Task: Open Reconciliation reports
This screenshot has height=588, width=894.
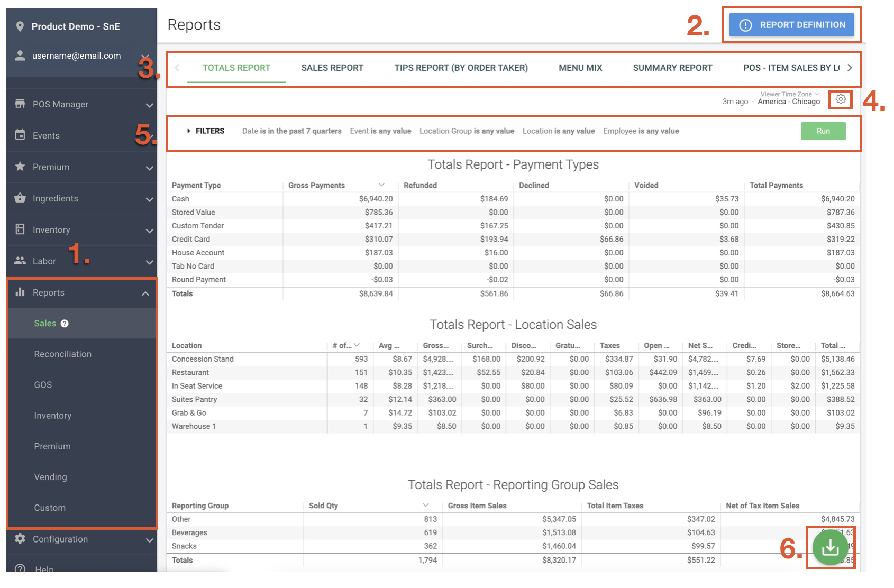Action: coord(62,354)
